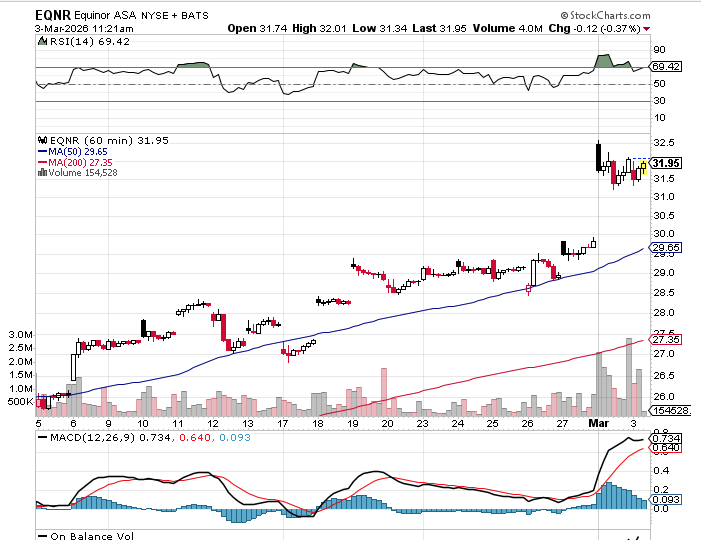Image resolution: width=701 pixels, height=540 pixels.
Task: Click the 32.5 price axis label
Action: point(664,143)
